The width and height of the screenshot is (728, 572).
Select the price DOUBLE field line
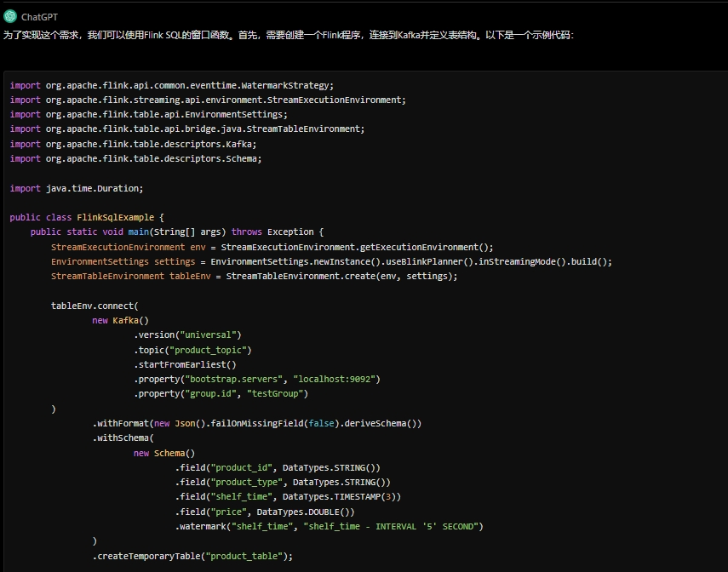[x=265, y=512]
